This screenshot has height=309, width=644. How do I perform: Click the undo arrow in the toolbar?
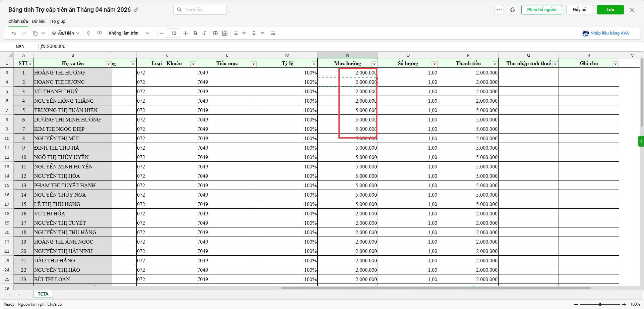point(14,33)
